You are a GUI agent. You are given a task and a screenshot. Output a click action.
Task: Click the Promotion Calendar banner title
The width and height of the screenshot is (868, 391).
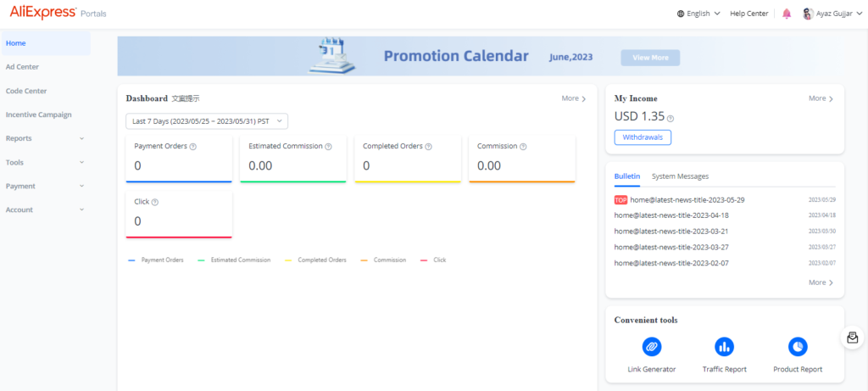click(x=456, y=56)
